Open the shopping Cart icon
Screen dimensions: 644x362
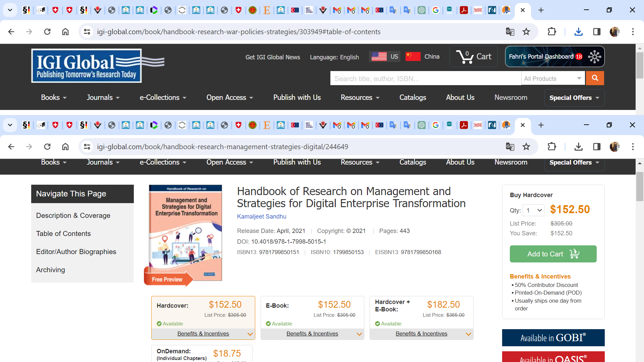(474, 57)
